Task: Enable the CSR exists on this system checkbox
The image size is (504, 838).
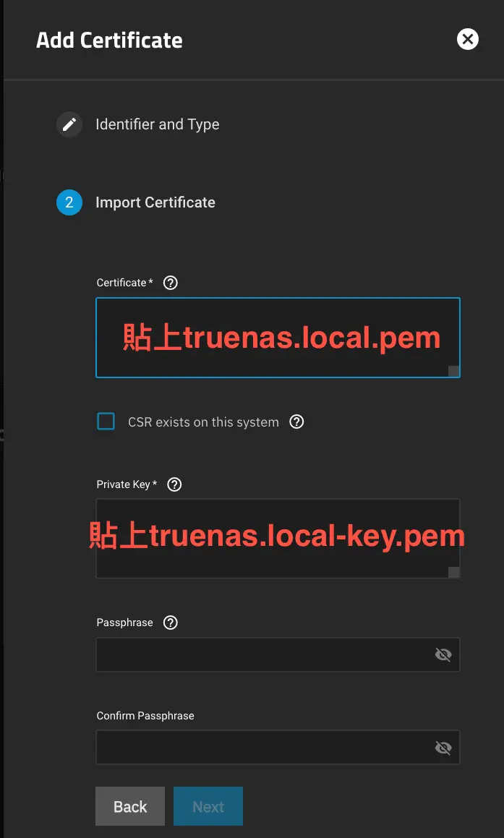Action: tap(106, 422)
